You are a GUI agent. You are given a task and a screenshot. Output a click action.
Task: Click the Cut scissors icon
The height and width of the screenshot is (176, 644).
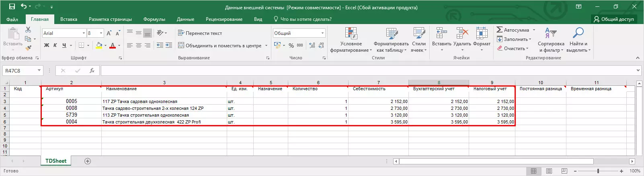pyautogui.click(x=28, y=30)
